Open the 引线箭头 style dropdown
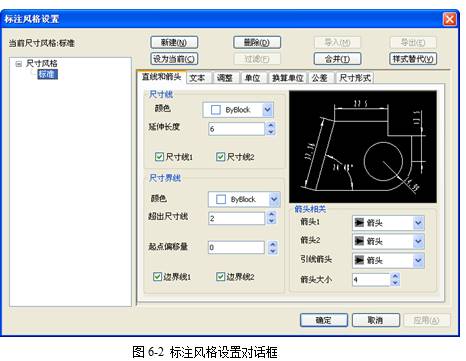The width and height of the screenshot is (466, 361). tap(418, 260)
